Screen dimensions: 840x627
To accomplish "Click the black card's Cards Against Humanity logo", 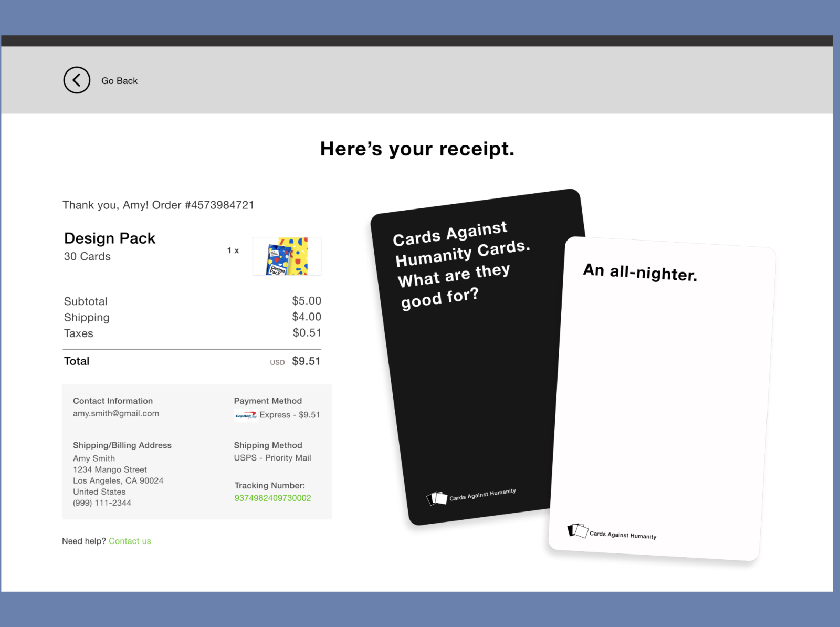I will pyautogui.click(x=471, y=496).
